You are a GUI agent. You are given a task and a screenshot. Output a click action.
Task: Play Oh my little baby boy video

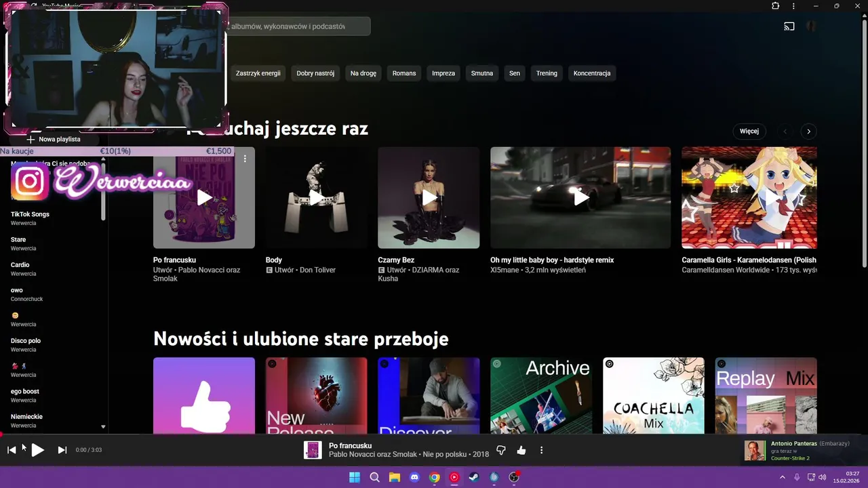click(580, 198)
